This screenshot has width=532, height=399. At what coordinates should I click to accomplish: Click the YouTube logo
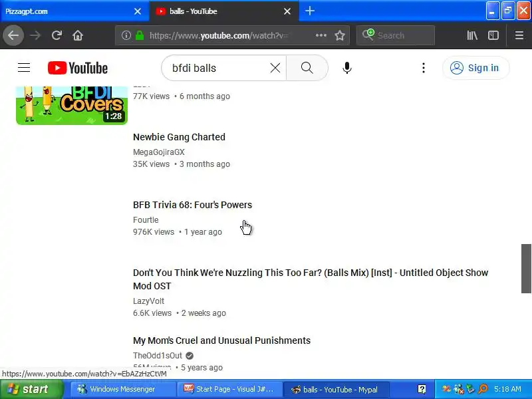pyautogui.click(x=78, y=68)
